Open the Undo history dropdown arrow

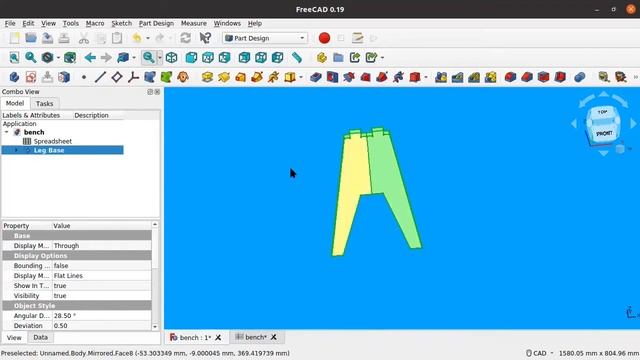tap(148, 38)
